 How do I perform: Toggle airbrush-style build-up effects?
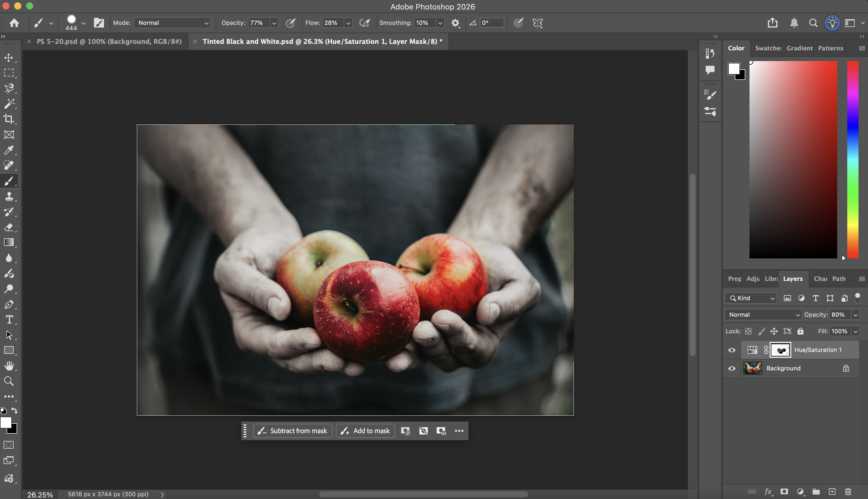tap(364, 23)
